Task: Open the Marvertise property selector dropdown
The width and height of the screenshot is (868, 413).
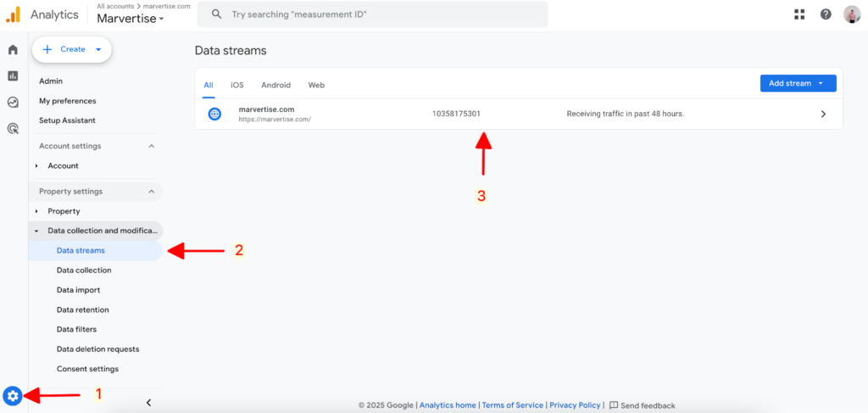Action: [x=131, y=19]
